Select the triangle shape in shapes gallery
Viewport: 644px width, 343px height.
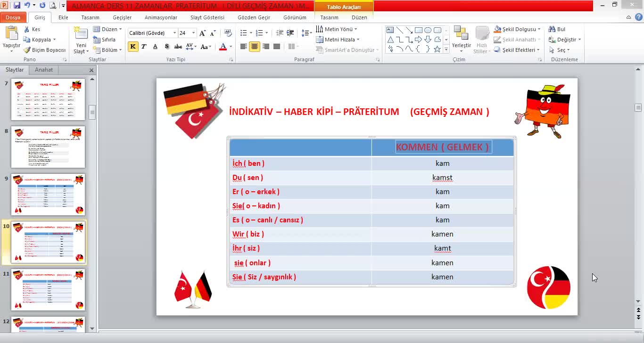[390, 40]
